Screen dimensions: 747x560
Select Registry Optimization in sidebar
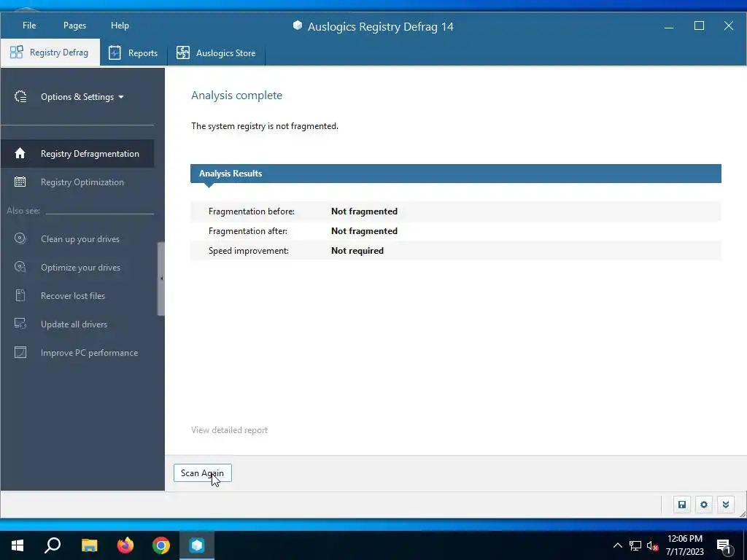pos(82,182)
